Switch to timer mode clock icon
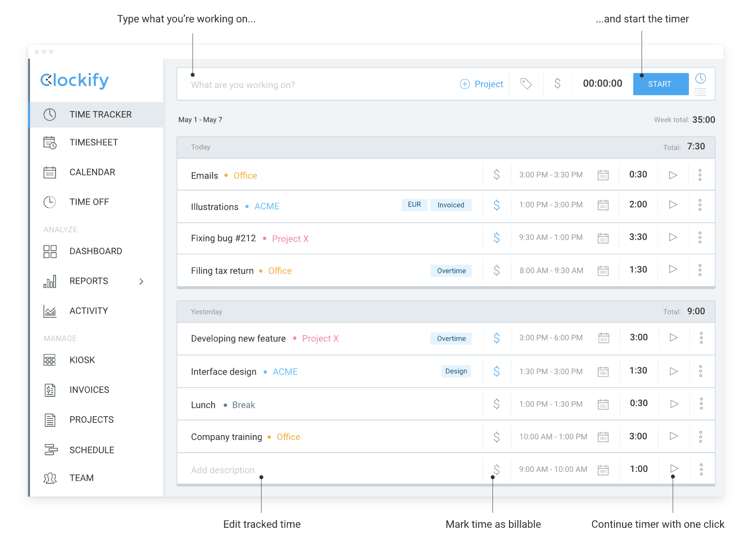The height and width of the screenshot is (553, 756). pyautogui.click(x=701, y=79)
